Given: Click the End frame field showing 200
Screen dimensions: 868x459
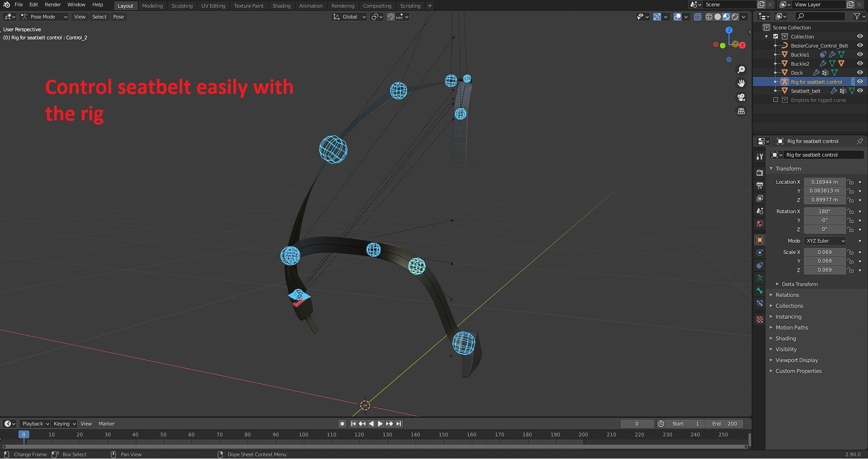Looking at the screenshot, I should pyautogui.click(x=724, y=424).
